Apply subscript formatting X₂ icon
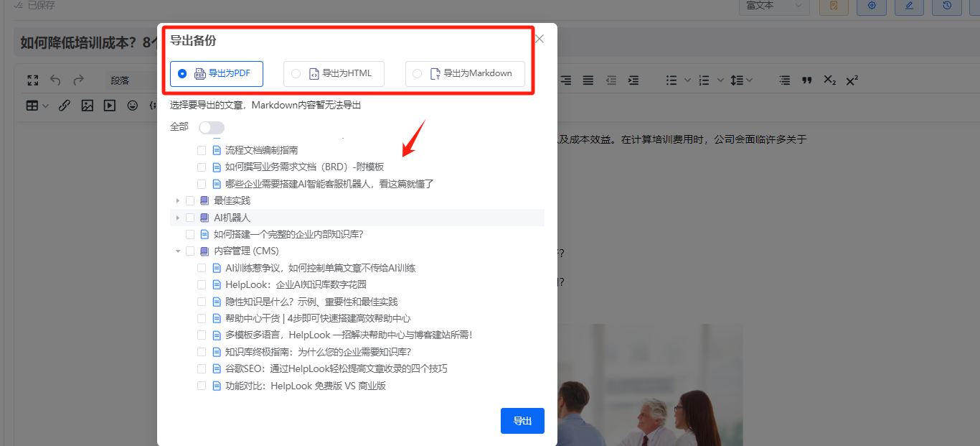This screenshot has height=446, width=980. [x=830, y=80]
